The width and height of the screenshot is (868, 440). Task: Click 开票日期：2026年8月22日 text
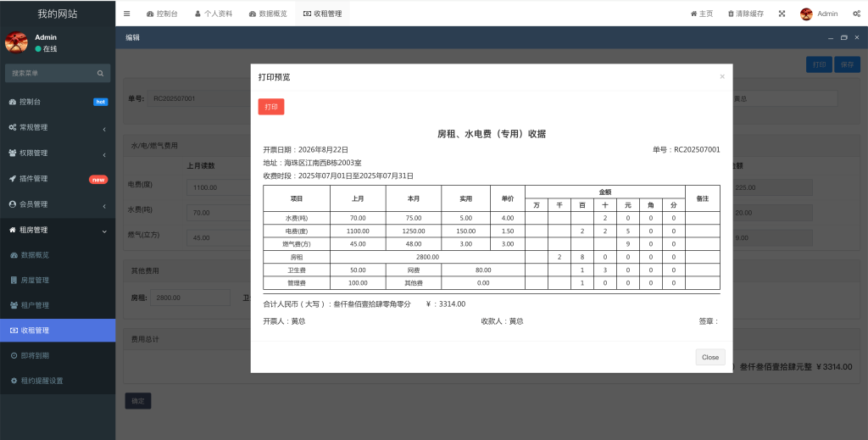tap(305, 149)
